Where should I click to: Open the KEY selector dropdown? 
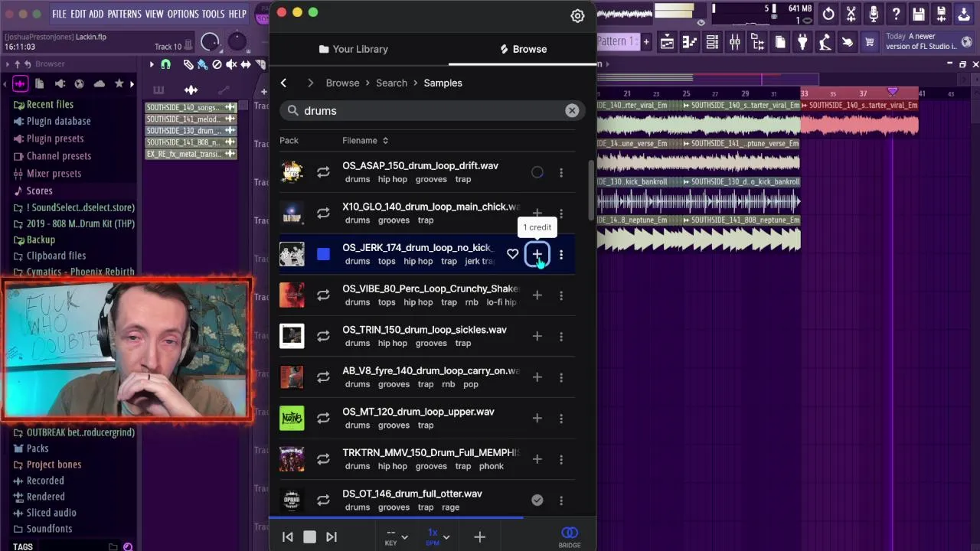[397, 536]
